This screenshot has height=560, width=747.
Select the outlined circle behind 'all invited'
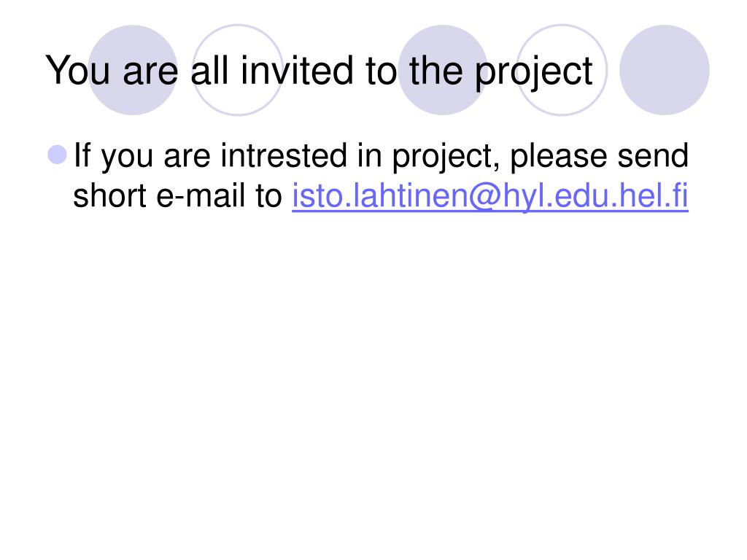coord(238,70)
